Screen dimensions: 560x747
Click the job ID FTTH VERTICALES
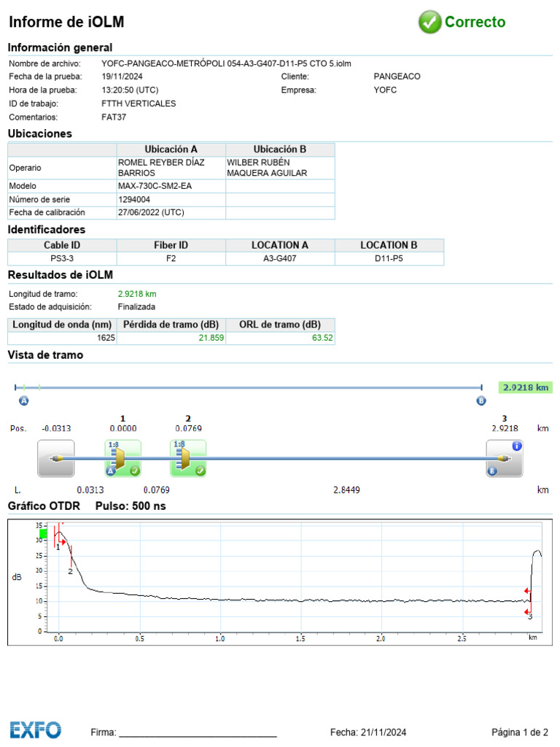point(139,104)
